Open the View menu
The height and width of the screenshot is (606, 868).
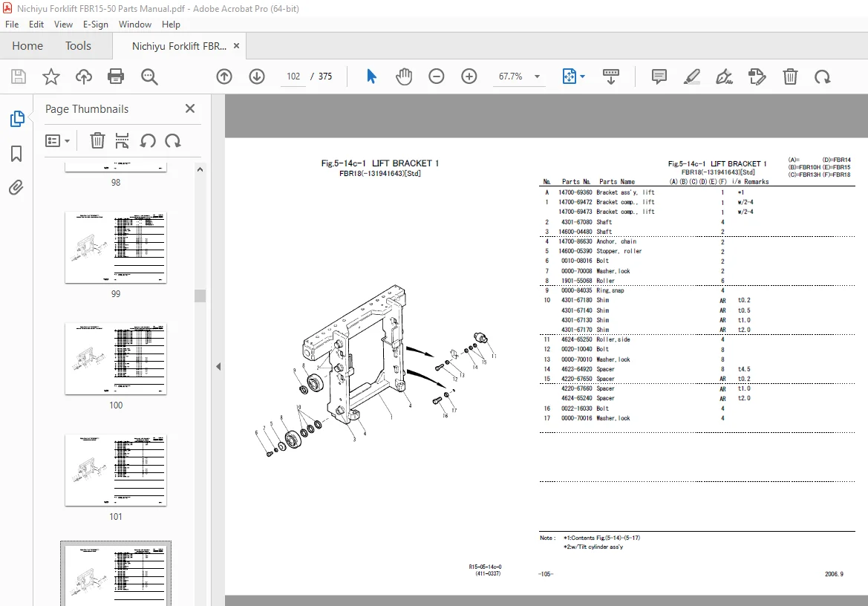pos(63,25)
